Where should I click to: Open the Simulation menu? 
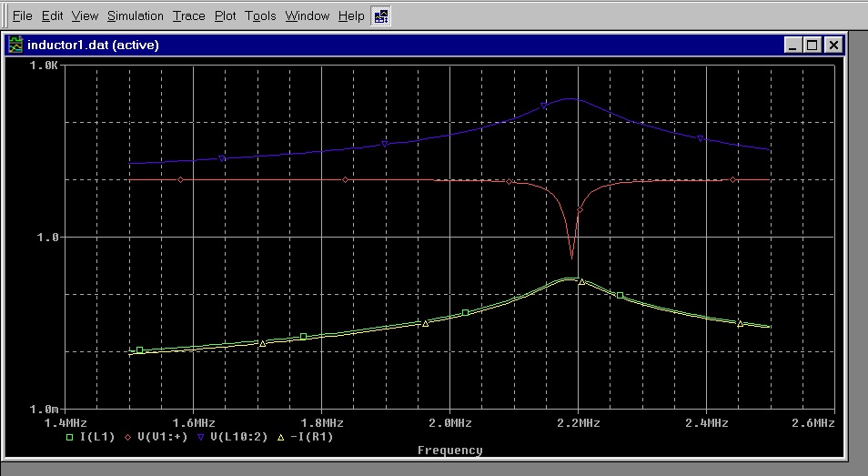coord(136,16)
